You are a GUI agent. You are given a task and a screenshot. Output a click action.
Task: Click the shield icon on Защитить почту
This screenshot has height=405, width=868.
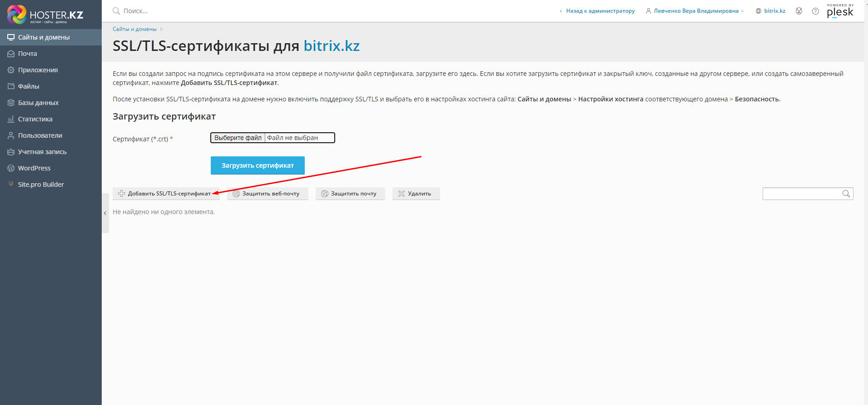pos(325,194)
